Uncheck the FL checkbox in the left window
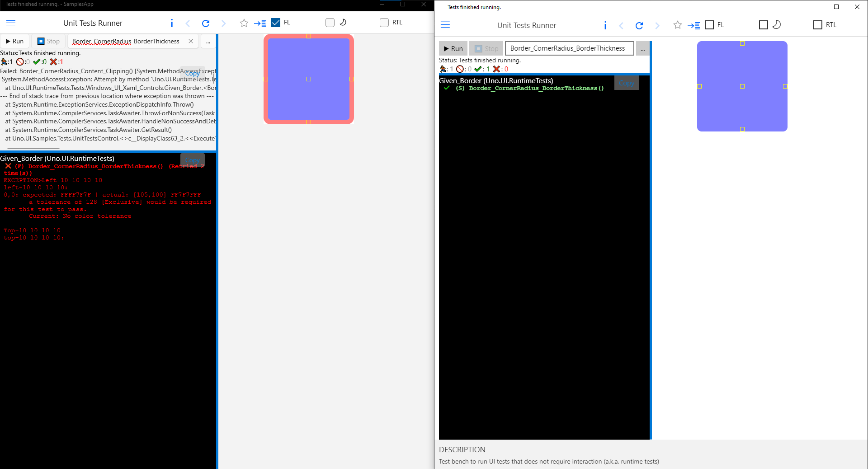The width and height of the screenshot is (868, 469). click(276, 22)
